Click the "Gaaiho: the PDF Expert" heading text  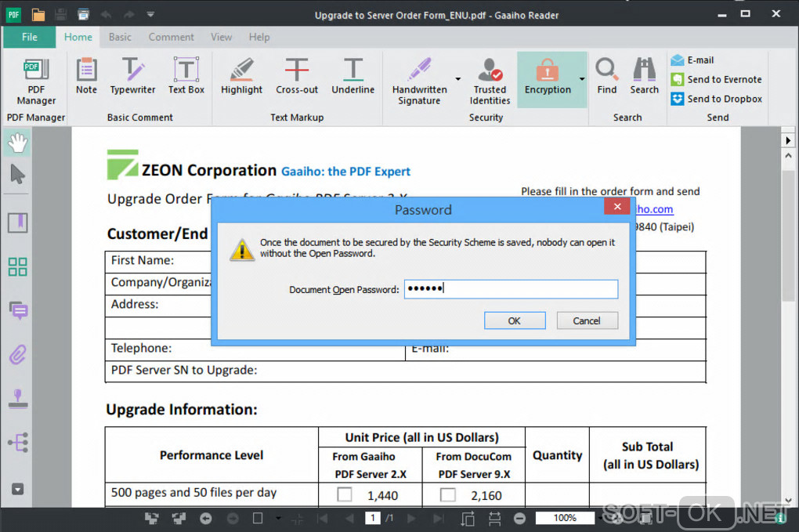pos(345,172)
